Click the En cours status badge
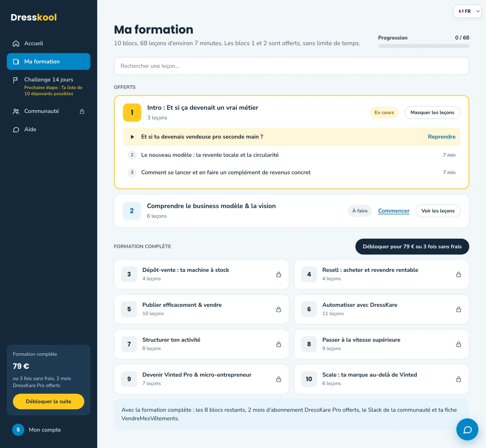This screenshot has width=486, height=448. click(x=384, y=113)
